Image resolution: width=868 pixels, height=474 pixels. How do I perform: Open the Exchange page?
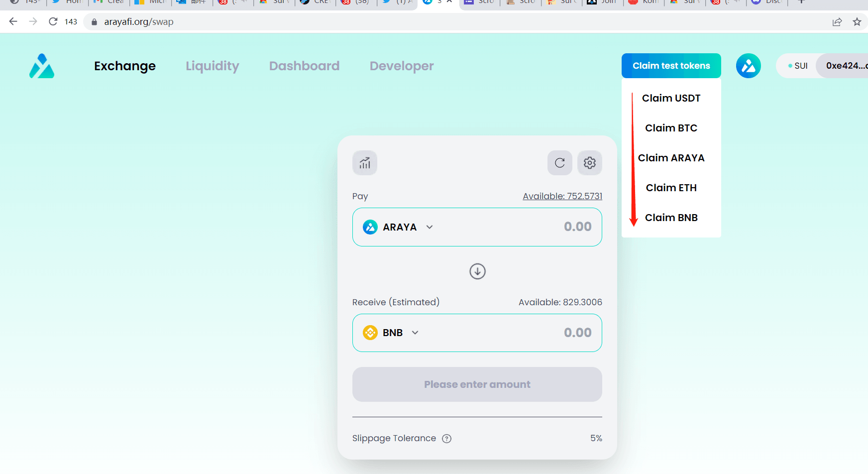point(125,66)
